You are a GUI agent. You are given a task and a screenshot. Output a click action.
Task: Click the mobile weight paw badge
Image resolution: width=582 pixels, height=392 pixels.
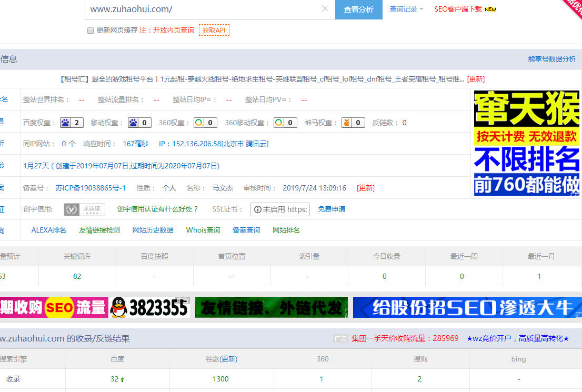[x=139, y=123]
